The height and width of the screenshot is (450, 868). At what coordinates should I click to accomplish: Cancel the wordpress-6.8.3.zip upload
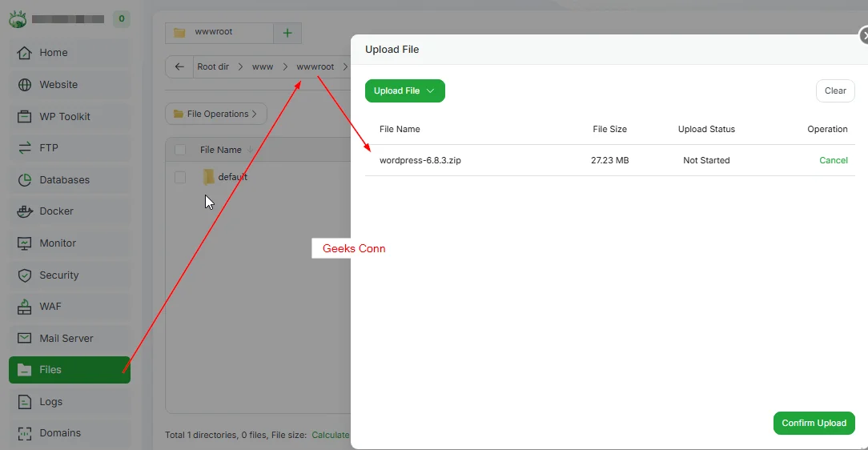point(833,160)
